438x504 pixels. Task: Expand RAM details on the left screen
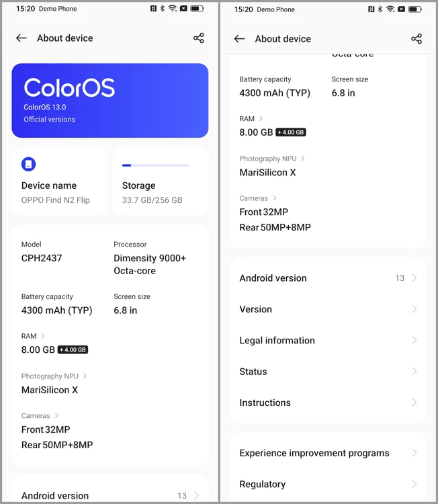(33, 336)
